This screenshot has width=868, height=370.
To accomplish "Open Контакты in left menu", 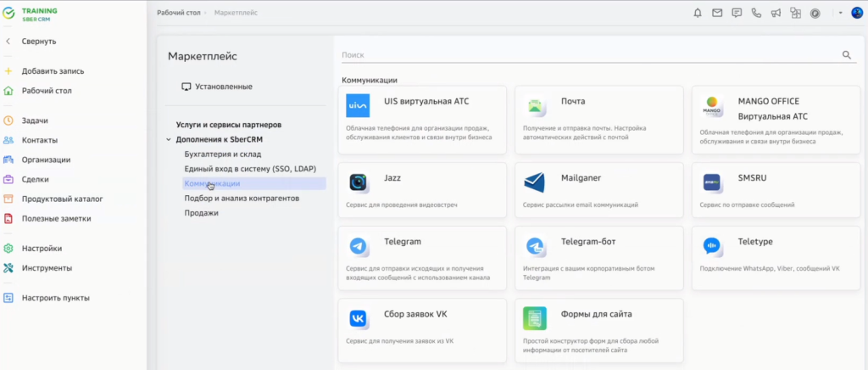I will 39,140.
